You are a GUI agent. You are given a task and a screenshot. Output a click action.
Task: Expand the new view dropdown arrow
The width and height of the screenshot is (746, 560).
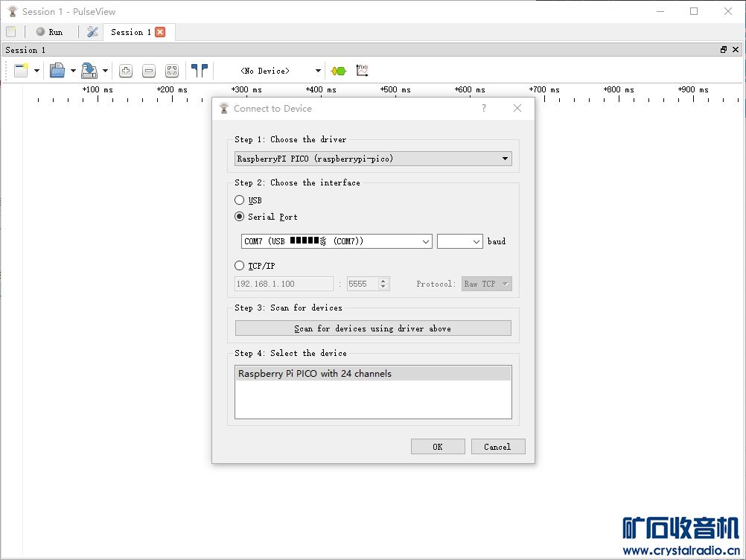coord(36,71)
